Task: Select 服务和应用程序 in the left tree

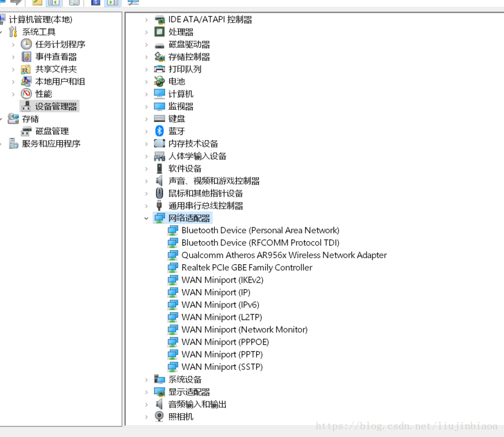Action: point(51,143)
